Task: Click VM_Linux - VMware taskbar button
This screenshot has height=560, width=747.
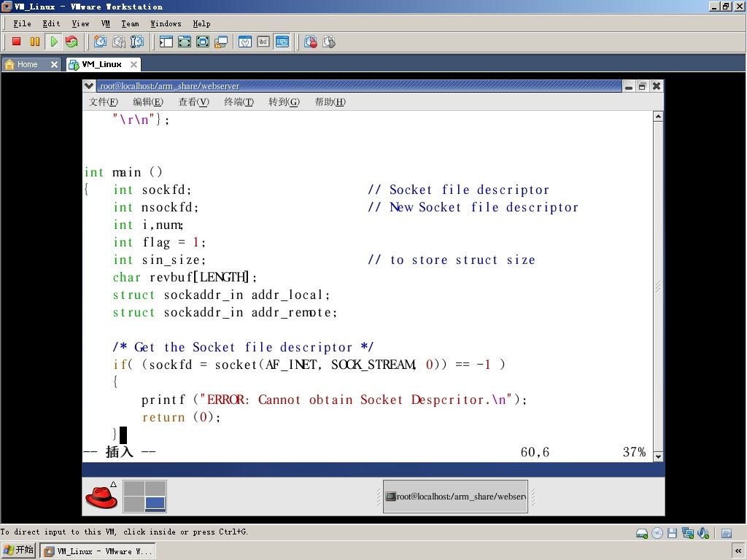Action: click(98, 551)
